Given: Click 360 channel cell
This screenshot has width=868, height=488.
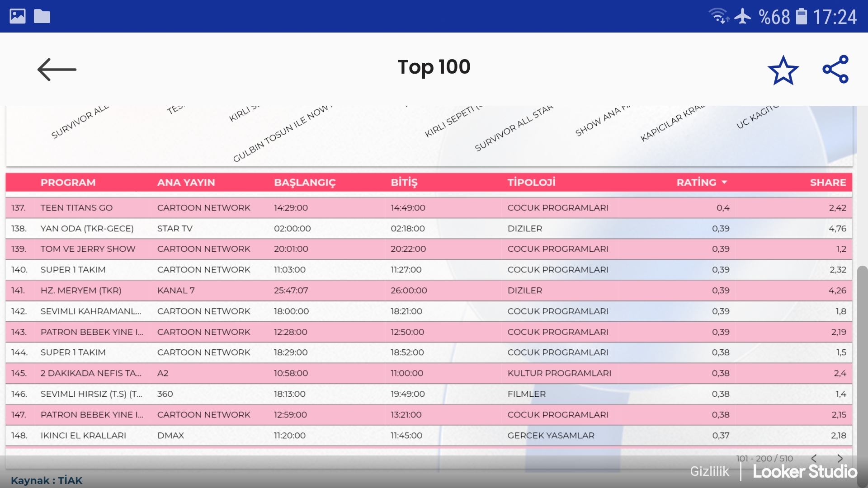Looking at the screenshot, I should (165, 394).
